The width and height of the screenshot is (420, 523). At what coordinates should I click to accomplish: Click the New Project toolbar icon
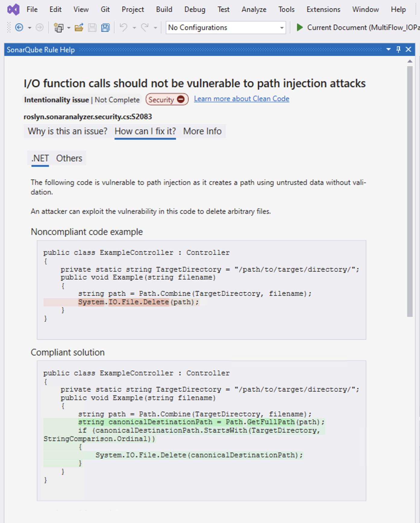[58, 28]
